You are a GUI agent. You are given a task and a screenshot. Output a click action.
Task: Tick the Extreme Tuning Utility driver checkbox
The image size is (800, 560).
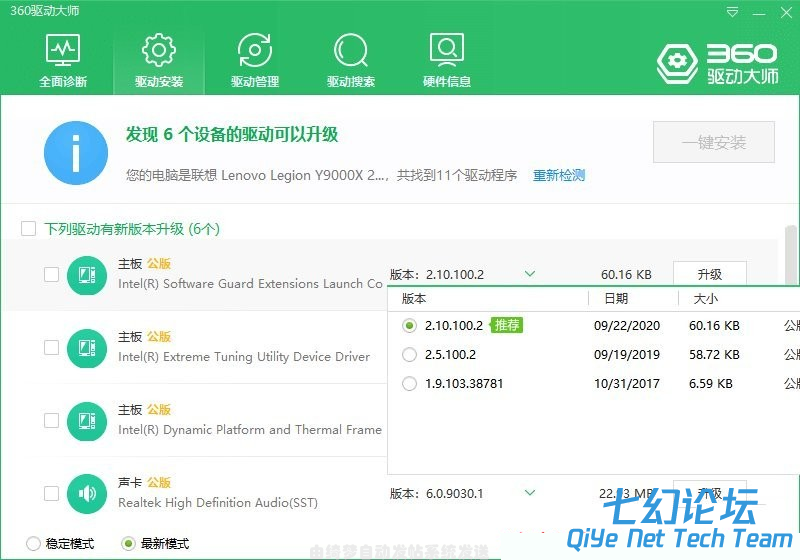pyautogui.click(x=52, y=347)
